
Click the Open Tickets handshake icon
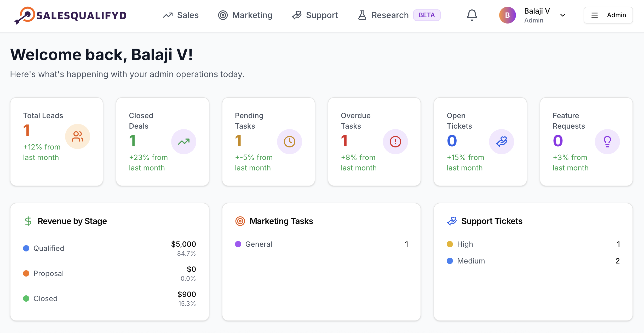coord(501,142)
